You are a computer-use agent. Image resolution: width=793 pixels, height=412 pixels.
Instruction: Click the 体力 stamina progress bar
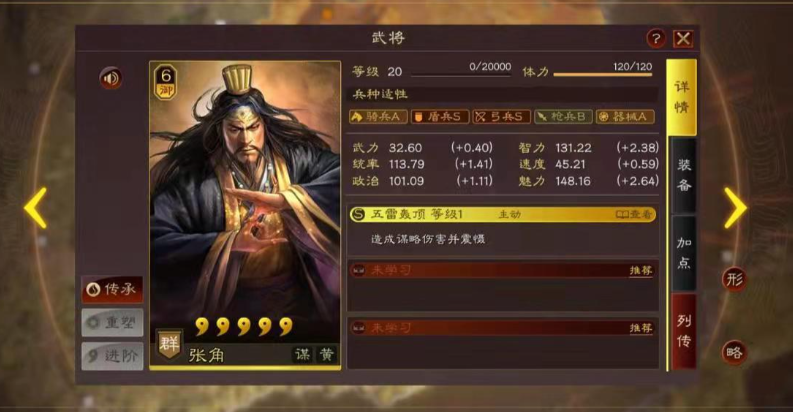tap(603, 75)
